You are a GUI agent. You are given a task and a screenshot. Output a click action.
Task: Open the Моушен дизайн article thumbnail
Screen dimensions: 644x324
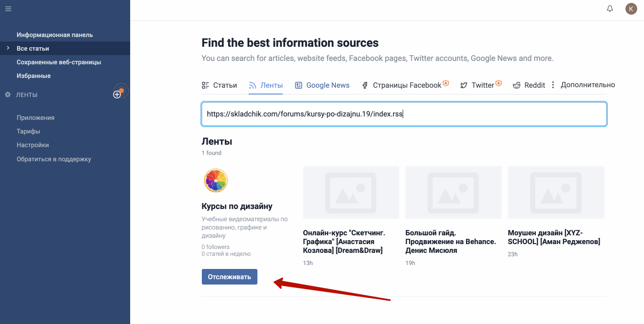[556, 192]
